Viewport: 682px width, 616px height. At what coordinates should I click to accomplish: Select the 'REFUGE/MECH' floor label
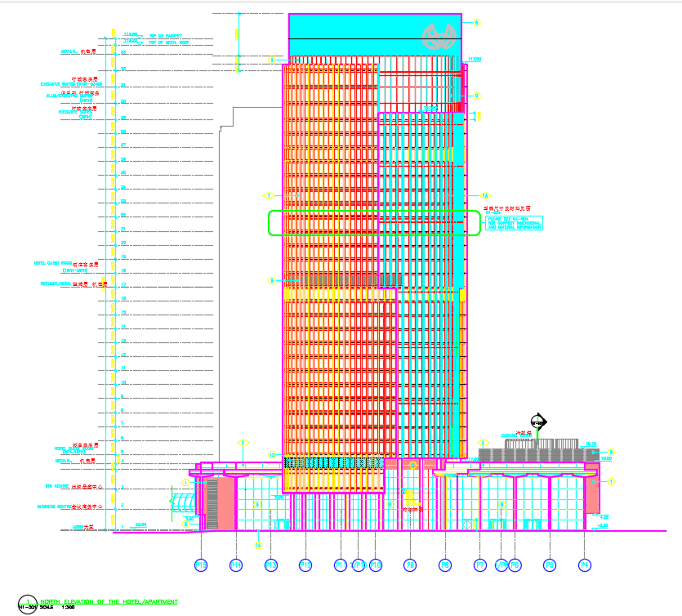coord(56,283)
